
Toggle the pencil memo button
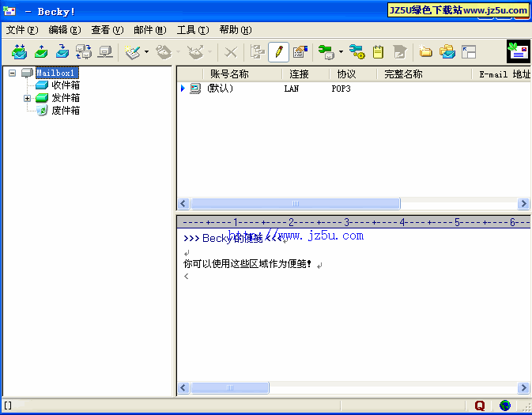point(278,52)
